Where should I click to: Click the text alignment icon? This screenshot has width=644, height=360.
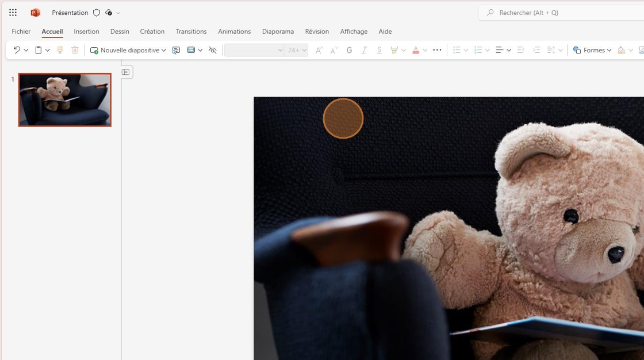coord(500,50)
